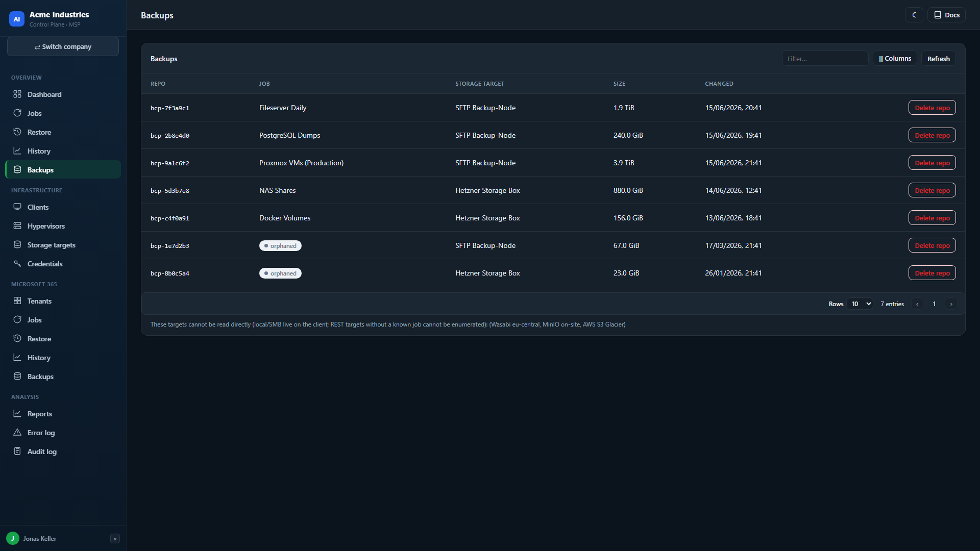Sort by the REPO column header
The height and width of the screenshot is (551, 980).
[x=158, y=84]
